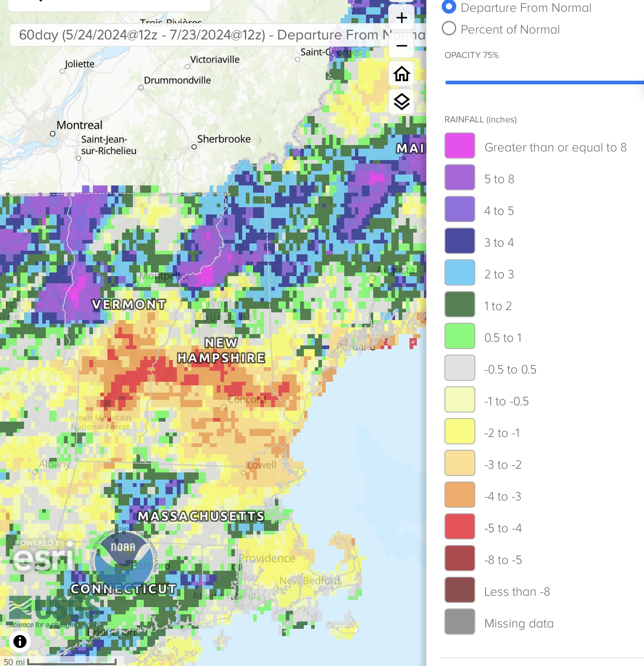Image resolution: width=644 pixels, height=666 pixels.
Task: Click the 'Less than -8' dark swatch
Action: pos(460,590)
